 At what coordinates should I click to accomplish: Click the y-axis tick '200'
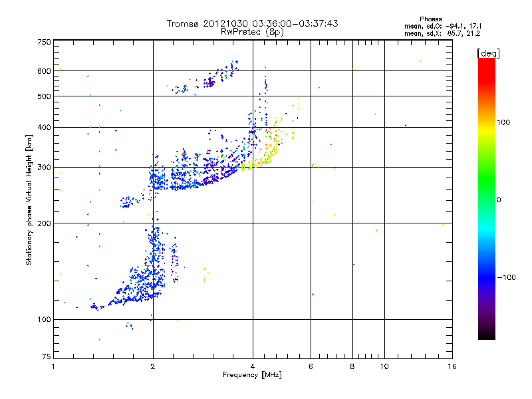click(x=44, y=223)
